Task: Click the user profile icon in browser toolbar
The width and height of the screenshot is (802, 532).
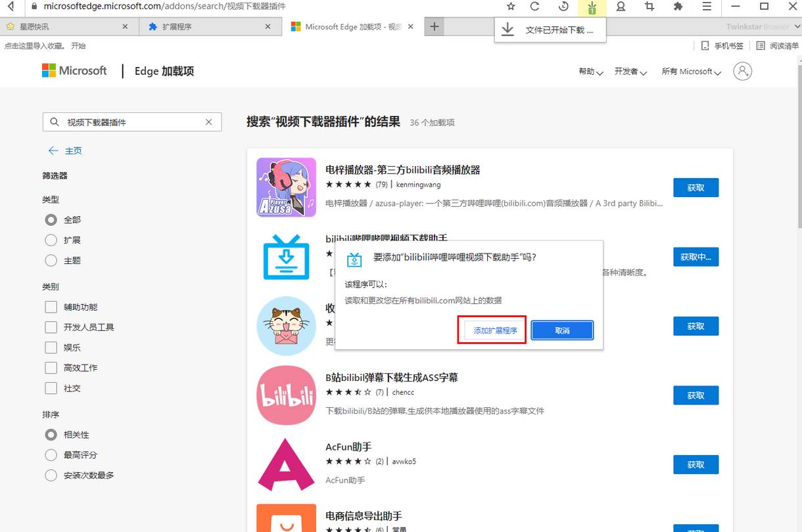Action: coord(621,6)
